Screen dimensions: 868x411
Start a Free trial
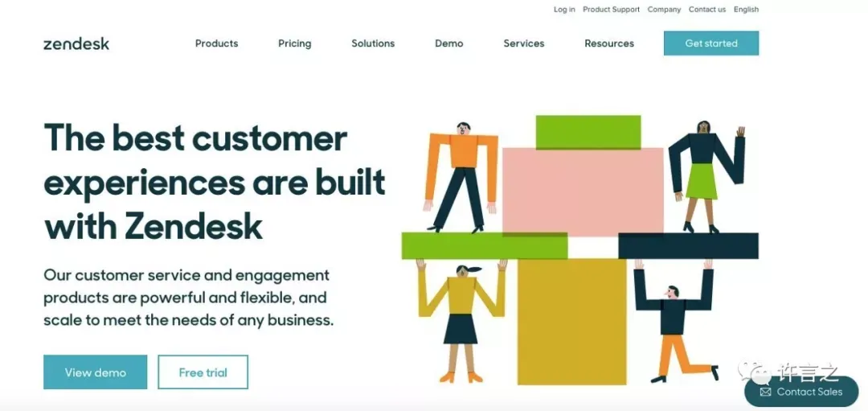[203, 372]
